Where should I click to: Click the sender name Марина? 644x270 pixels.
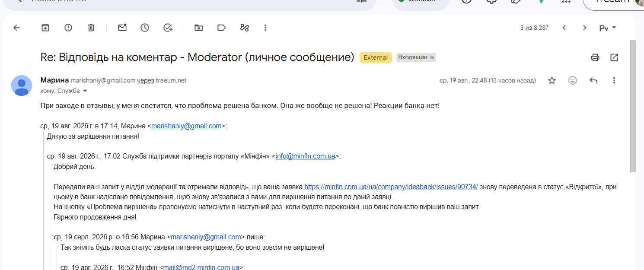click(54, 80)
